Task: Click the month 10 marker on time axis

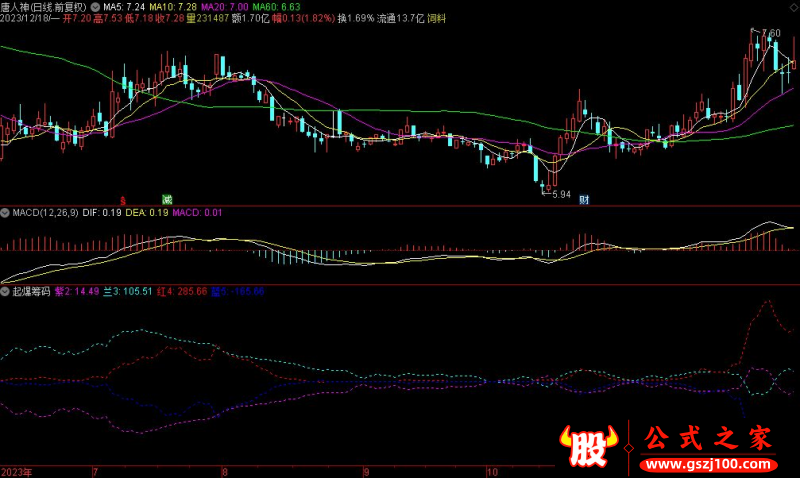Action: click(491, 470)
